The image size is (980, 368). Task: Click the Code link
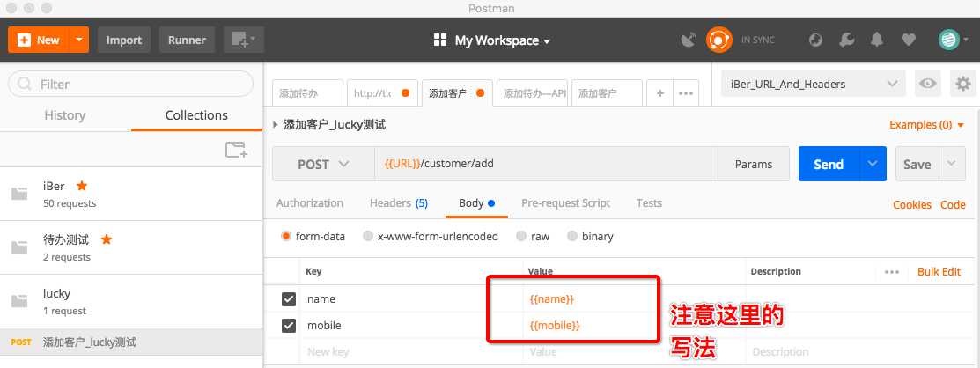click(953, 204)
